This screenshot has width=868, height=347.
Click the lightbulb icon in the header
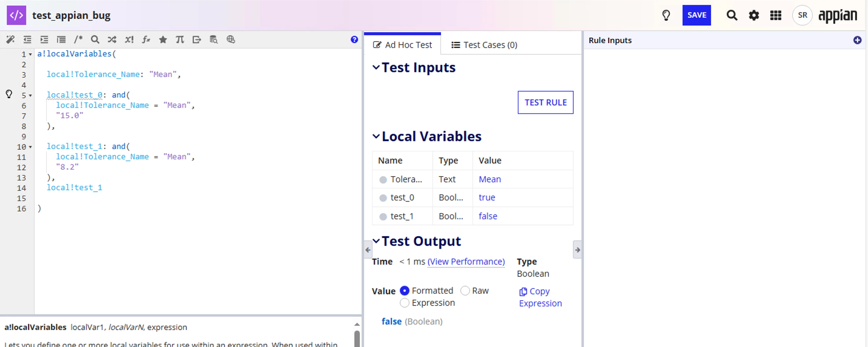point(666,15)
